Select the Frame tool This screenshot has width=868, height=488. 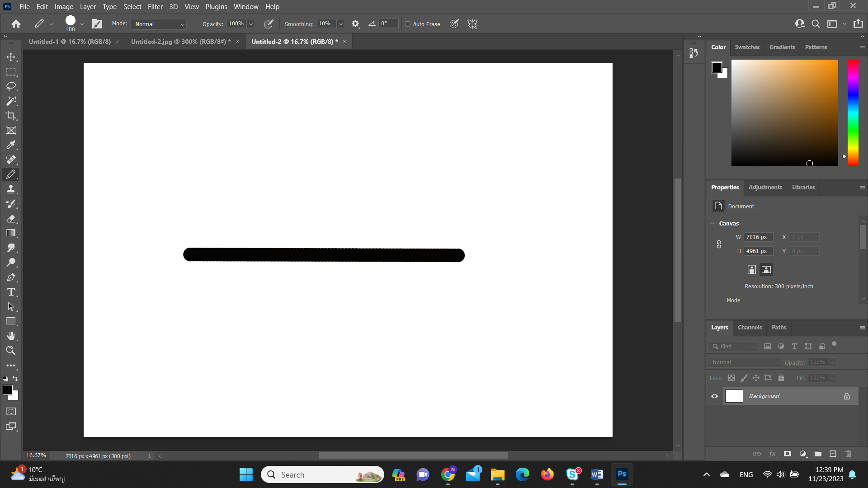[x=11, y=131]
